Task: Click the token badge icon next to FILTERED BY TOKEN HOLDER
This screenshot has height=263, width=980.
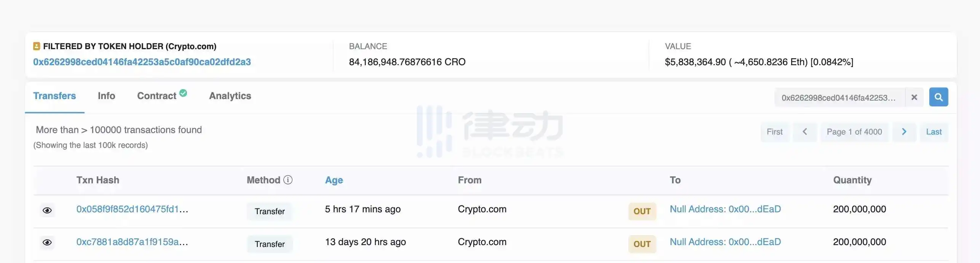Action: tap(36, 46)
